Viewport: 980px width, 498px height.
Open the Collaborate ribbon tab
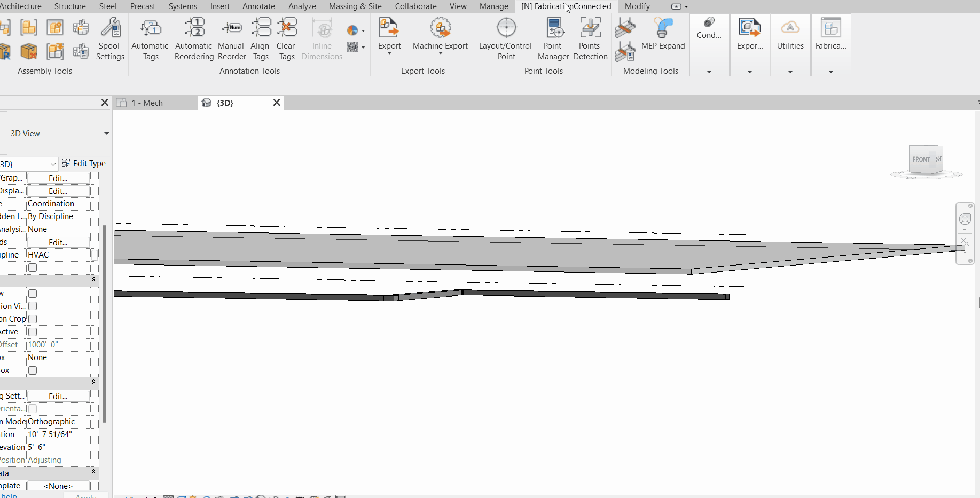coord(415,6)
